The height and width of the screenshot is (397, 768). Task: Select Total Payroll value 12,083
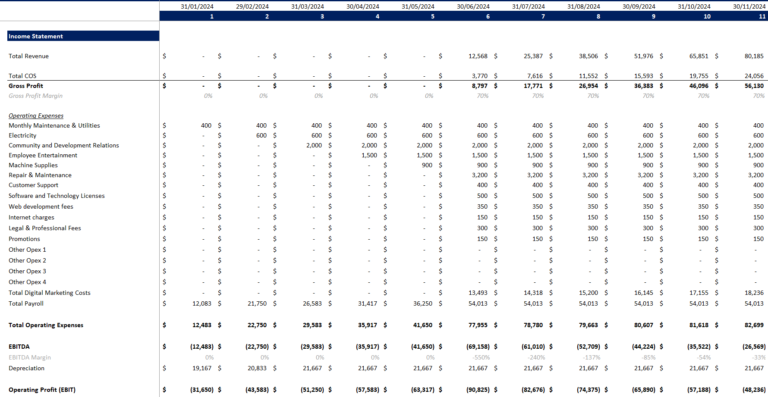coord(201,304)
